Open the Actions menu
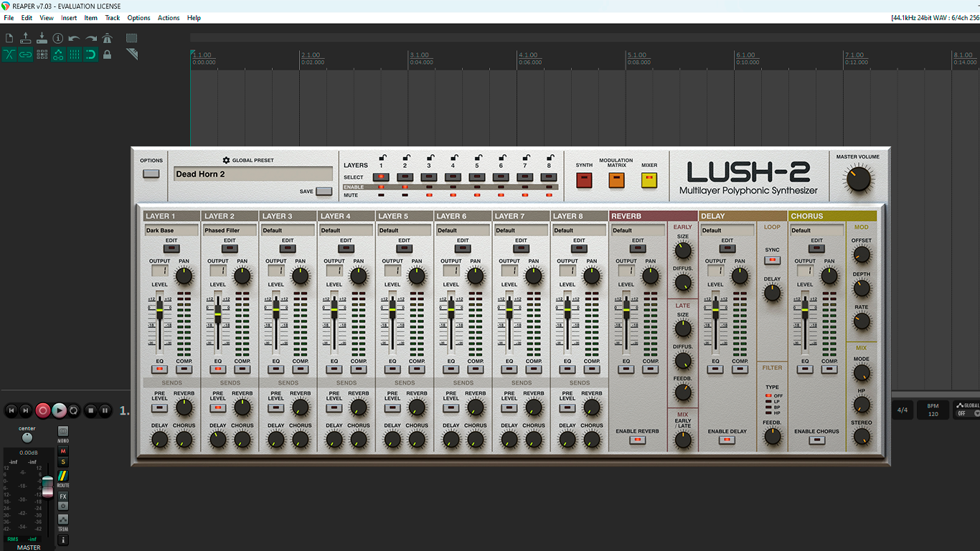 point(169,18)
